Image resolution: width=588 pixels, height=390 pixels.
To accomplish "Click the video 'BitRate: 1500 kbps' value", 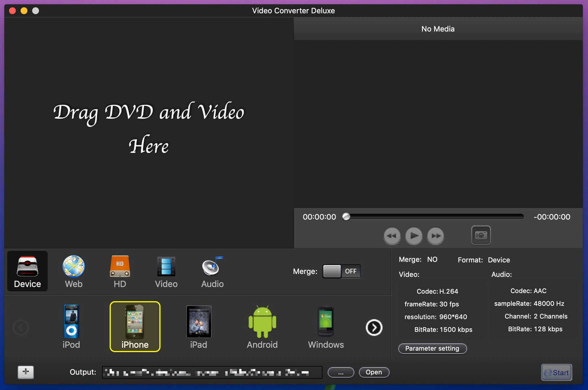I will pyautogui.click(x=443, y=330).
